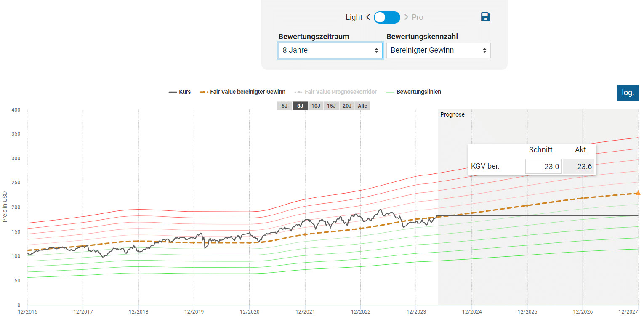Click the Akt. KGV value 23.6
The width and height of the screenshot is (644, 319).
point(578,167)
